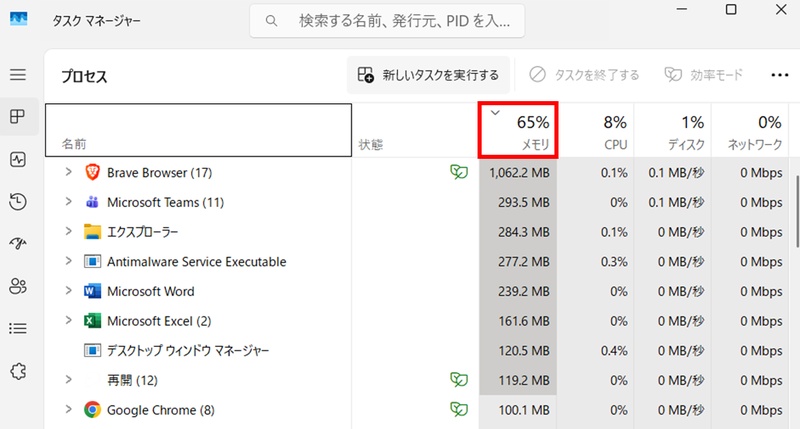
Task: Click the Google Chrome icon
Action: [92, 410]
